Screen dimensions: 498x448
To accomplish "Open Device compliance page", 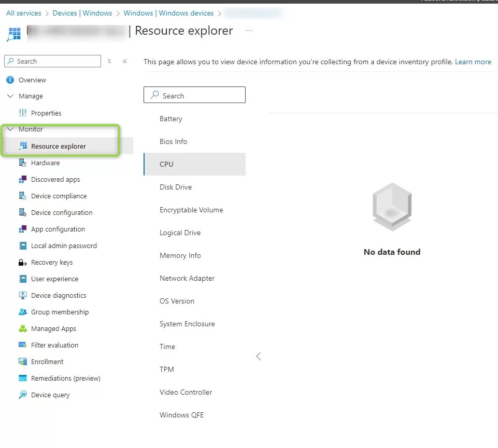I will coord(59,196).
